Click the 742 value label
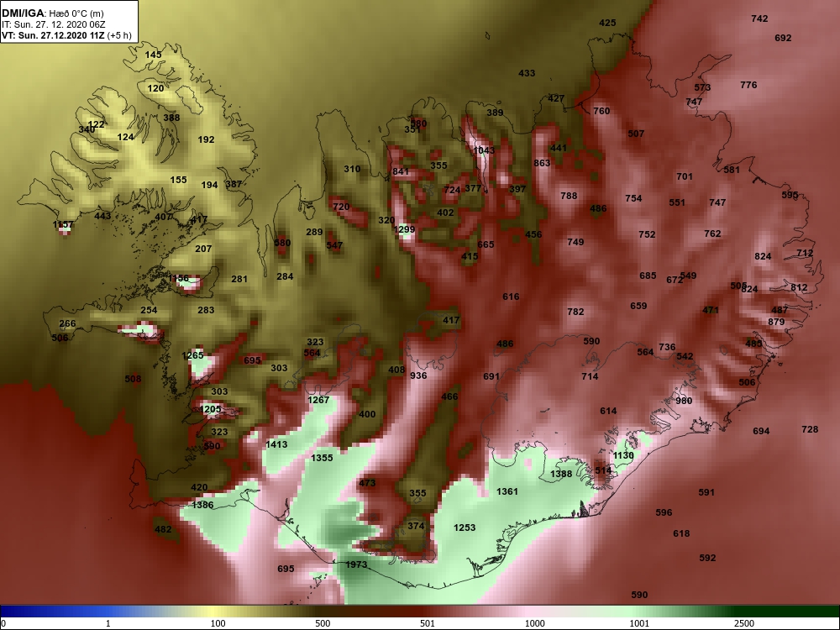The width and height of the screenshot is (840, 630). point(759,18)
